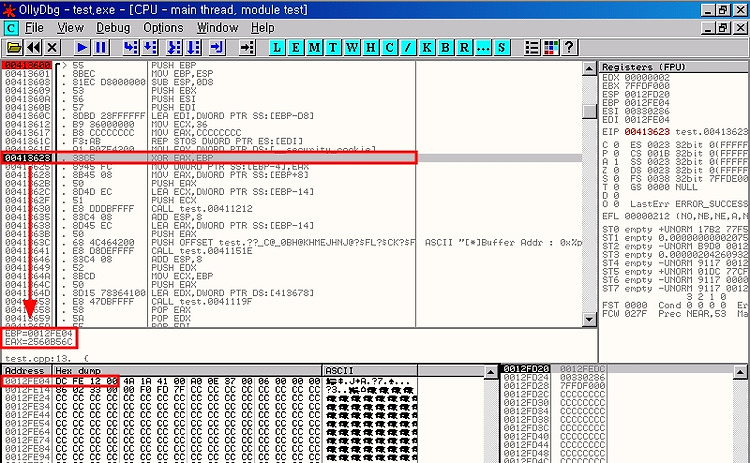The width and height of the screenshot is (750, 463).
Task: Click the Trace into toolbar icon
Action: point(174,47)
